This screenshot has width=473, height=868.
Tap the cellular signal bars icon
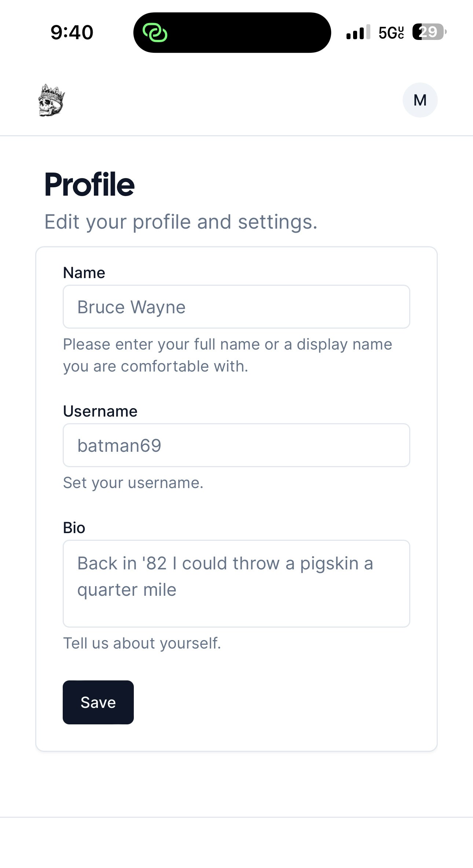coord(358,32)
